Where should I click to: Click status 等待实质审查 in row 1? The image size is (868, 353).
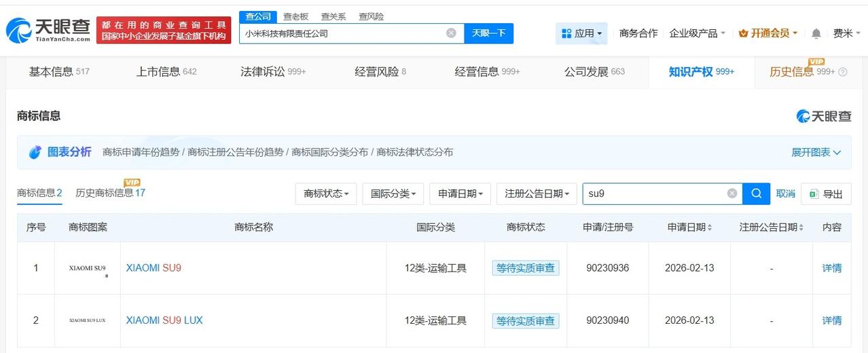[x=526, y=268]
